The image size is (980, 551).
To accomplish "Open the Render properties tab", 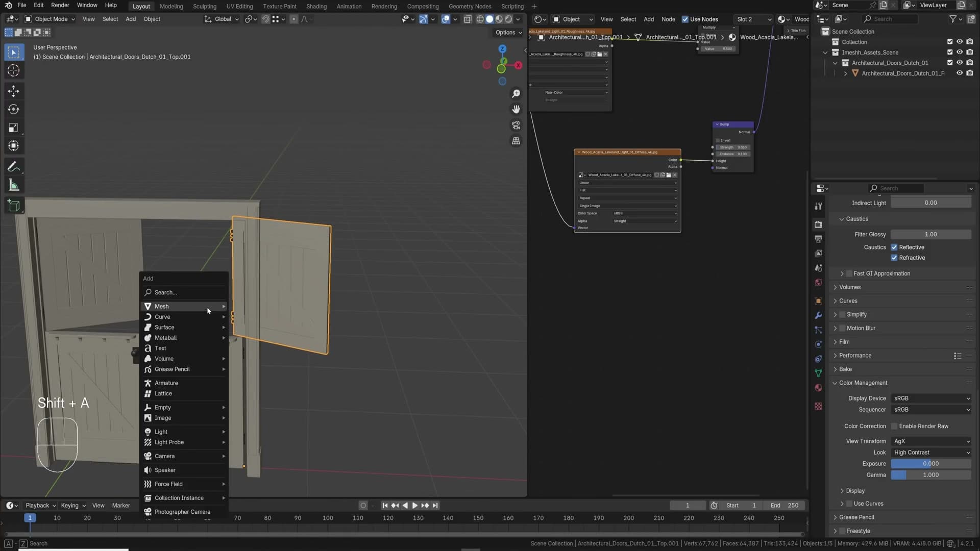I will coord(819,224).
